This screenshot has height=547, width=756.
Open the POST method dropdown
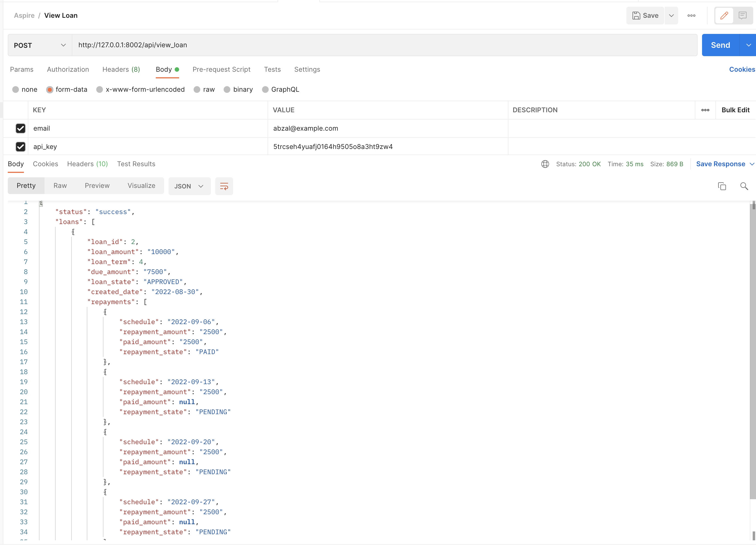pyautogui.click(x=39, y=45)
